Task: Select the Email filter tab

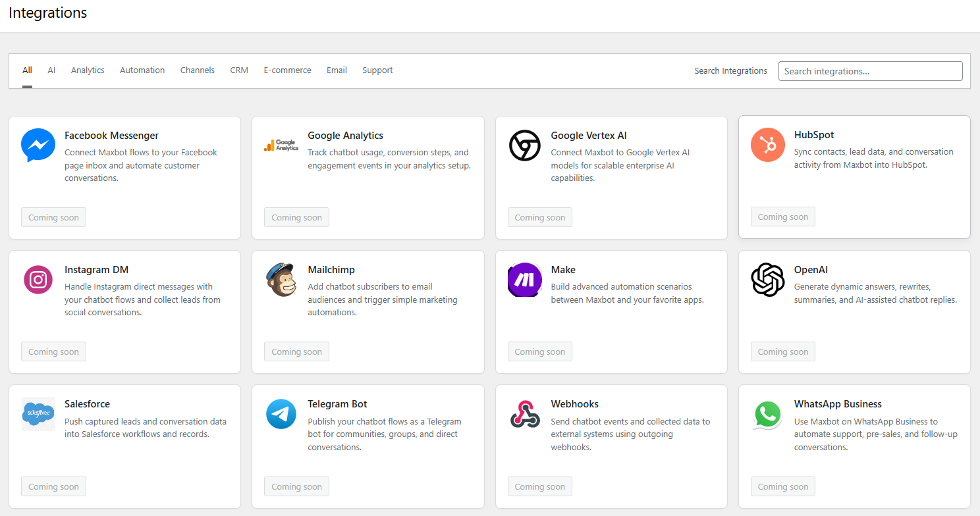Action: pos(337,70)
